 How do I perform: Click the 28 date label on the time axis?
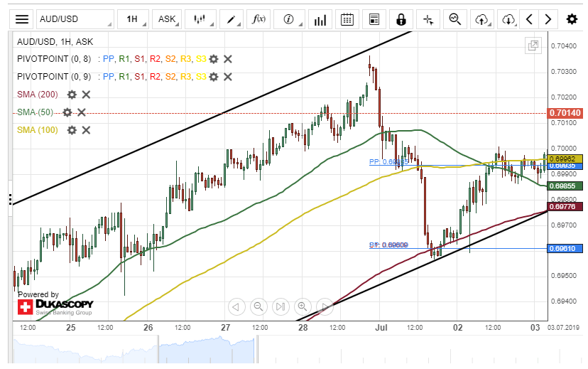pos(303,328)
